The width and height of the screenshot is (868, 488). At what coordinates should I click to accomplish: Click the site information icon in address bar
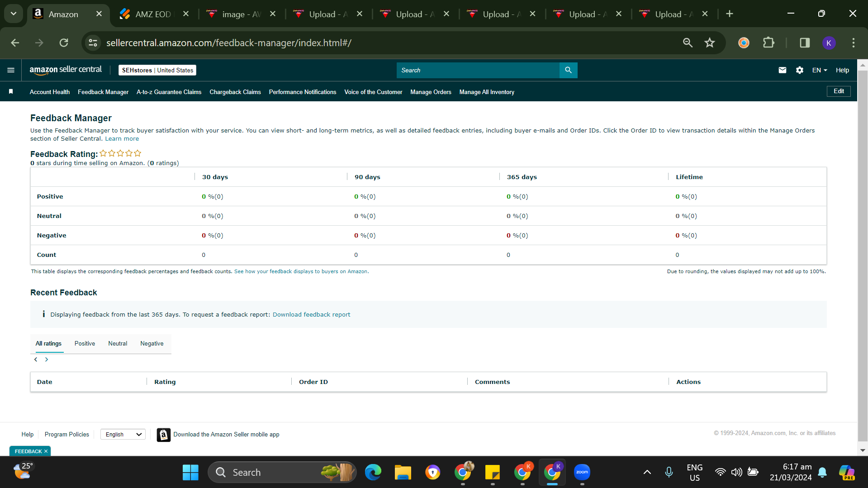[x=93, y=43]
